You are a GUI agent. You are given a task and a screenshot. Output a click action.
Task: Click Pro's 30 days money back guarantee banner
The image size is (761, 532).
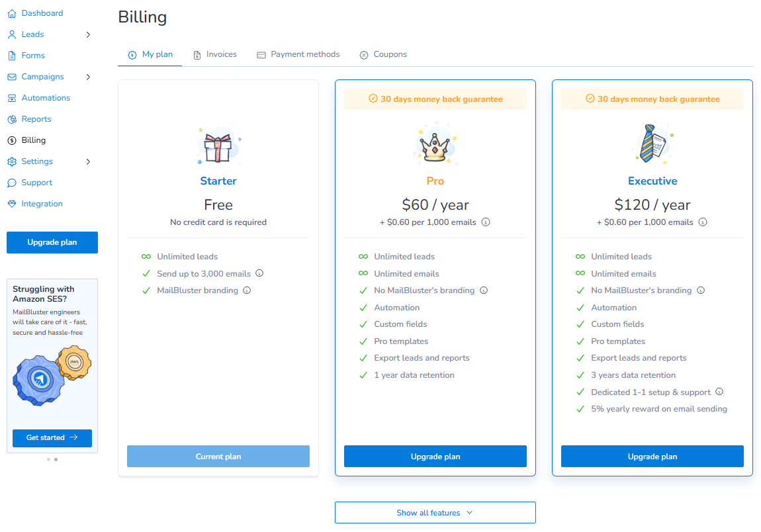tap(435, 99)
